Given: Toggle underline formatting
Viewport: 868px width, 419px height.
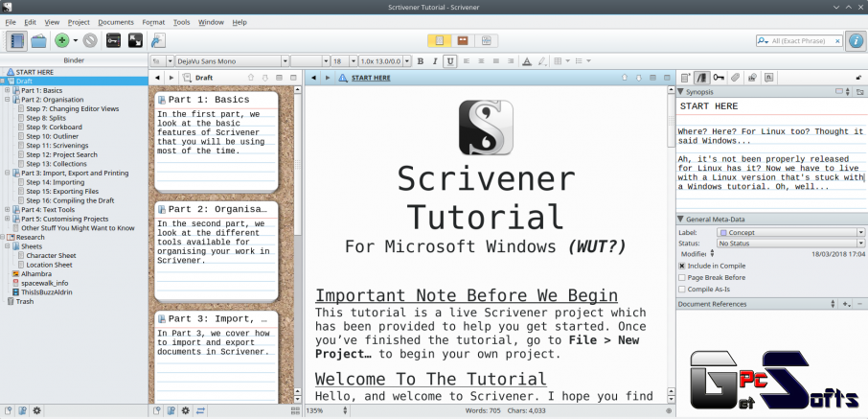Looking at the screenshot, I should pyautogui.click(x=450, y=61).
